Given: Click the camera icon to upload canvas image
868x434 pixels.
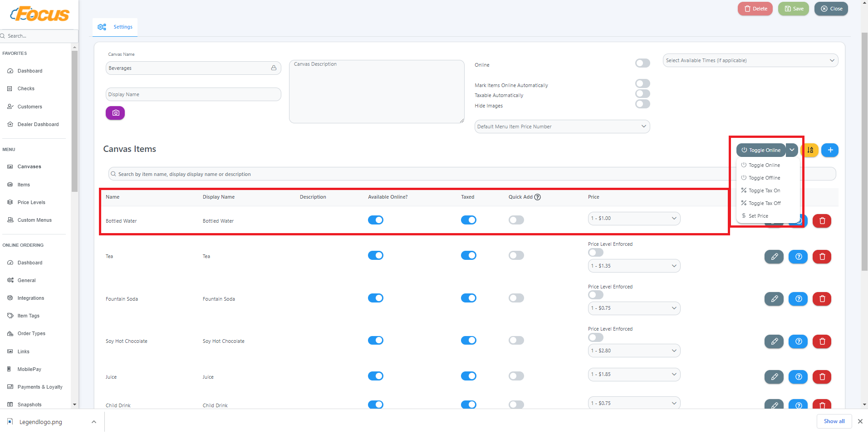Looking at the screenshot, I should point(115,112).
